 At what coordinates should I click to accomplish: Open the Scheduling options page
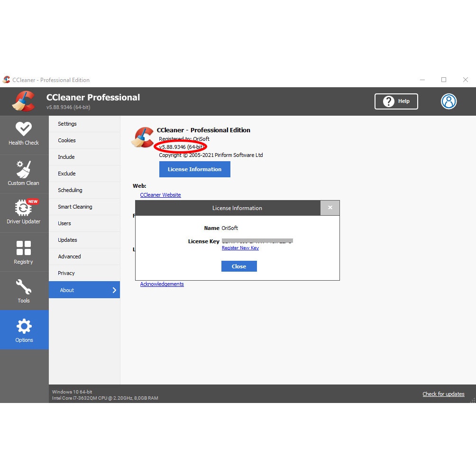(x=84, y=190)
